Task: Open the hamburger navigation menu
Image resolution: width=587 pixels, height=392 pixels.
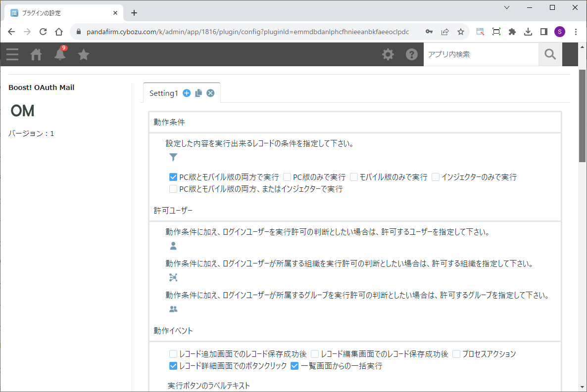Action: 12,54
